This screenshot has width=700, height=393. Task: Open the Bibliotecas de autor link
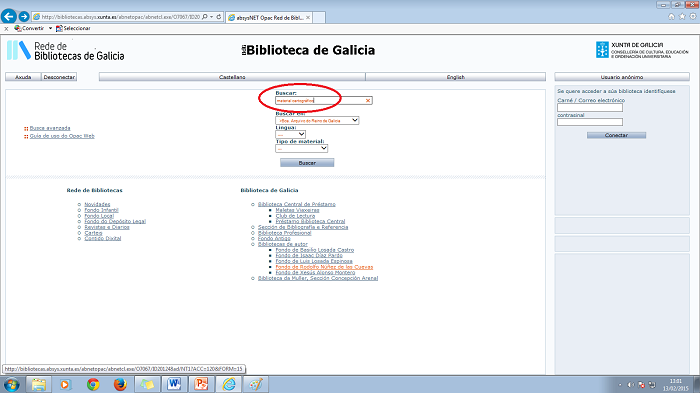click(283, 244)
